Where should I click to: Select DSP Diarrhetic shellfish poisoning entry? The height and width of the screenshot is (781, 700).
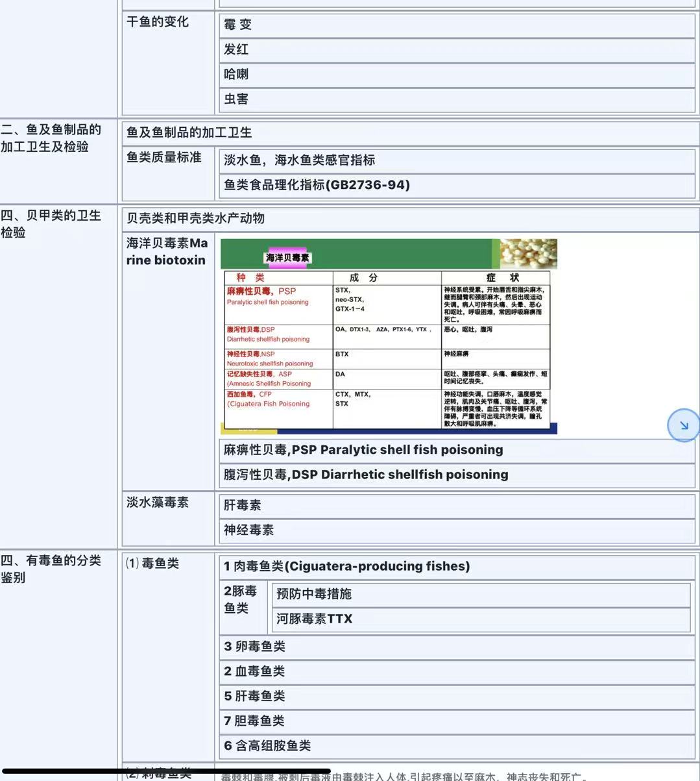click(x=366, y=475)
